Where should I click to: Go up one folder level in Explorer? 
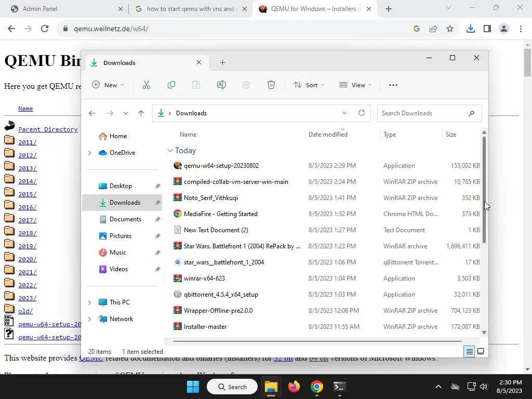point(141,113)
